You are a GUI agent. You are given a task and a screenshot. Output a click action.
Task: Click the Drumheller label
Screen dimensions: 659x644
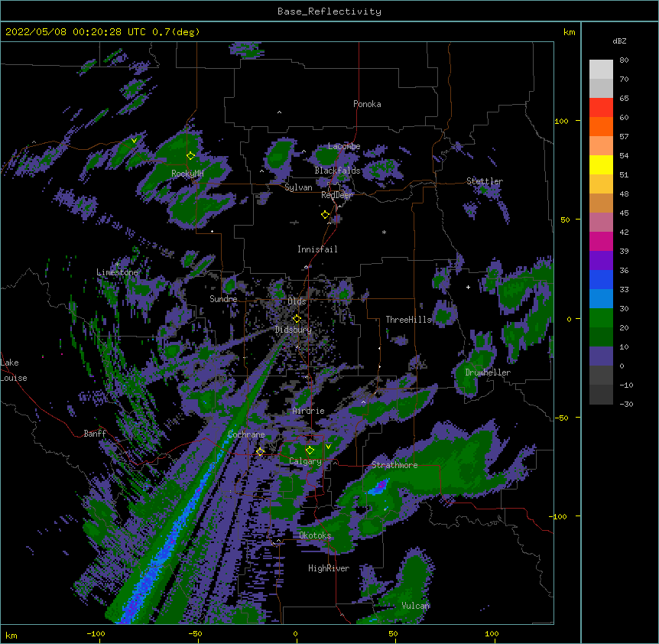(488, 372)
